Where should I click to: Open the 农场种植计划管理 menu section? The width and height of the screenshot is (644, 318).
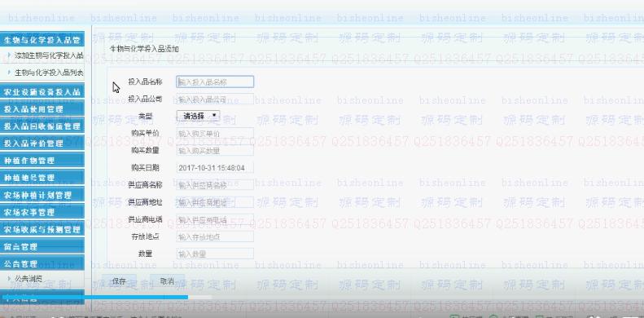(x=42, y=195)
